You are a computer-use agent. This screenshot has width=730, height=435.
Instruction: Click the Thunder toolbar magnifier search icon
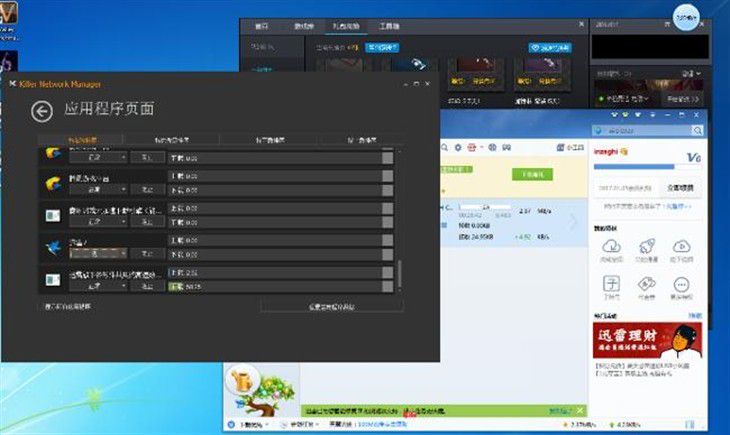(444, 148)
